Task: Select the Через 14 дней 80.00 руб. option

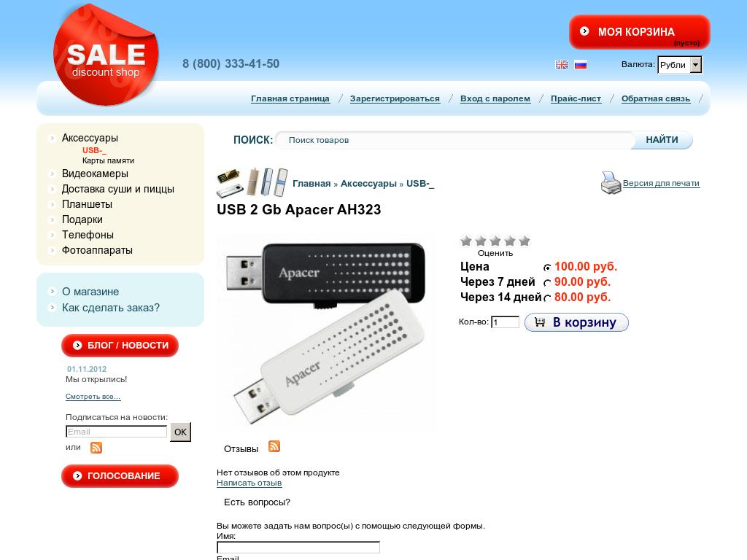Action: [547, 298]
